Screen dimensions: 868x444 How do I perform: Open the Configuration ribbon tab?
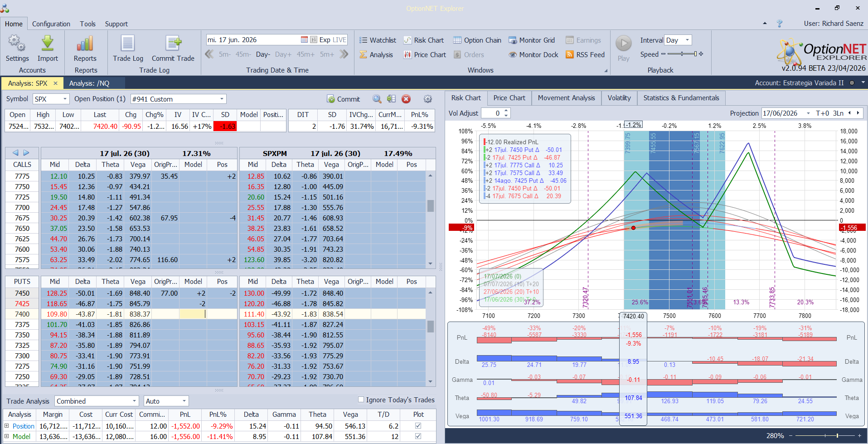tap(51, 24)
